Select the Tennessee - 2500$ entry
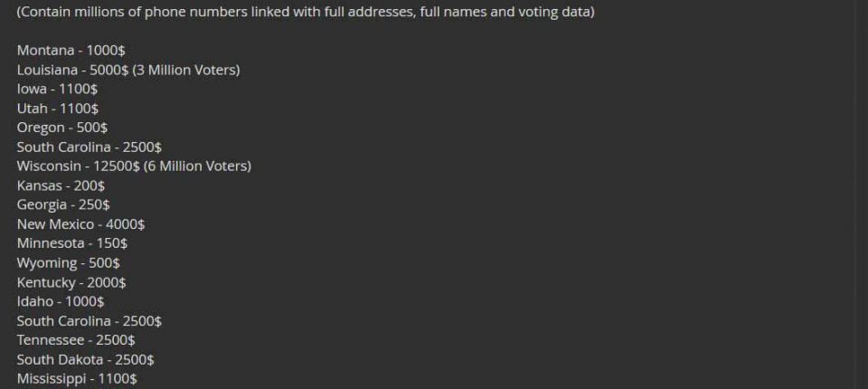 (76, 340)
